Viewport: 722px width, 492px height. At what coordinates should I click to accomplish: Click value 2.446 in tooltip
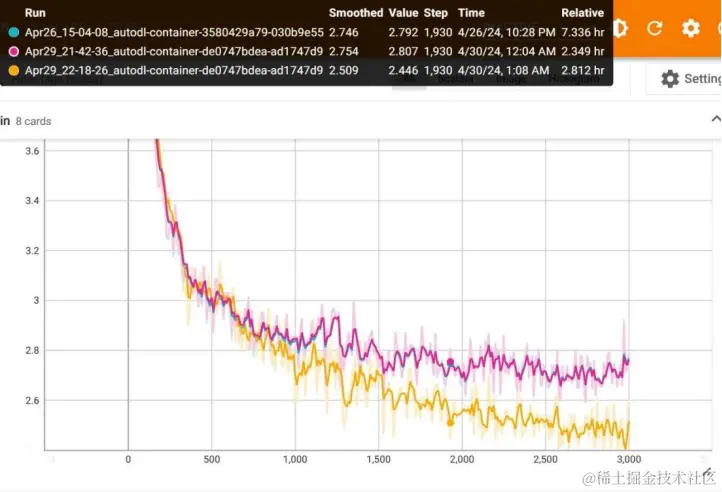point(403,70)
